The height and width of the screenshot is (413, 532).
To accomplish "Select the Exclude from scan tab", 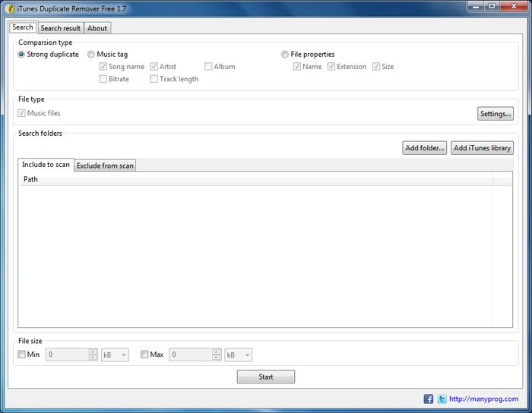I will [105, 166].
